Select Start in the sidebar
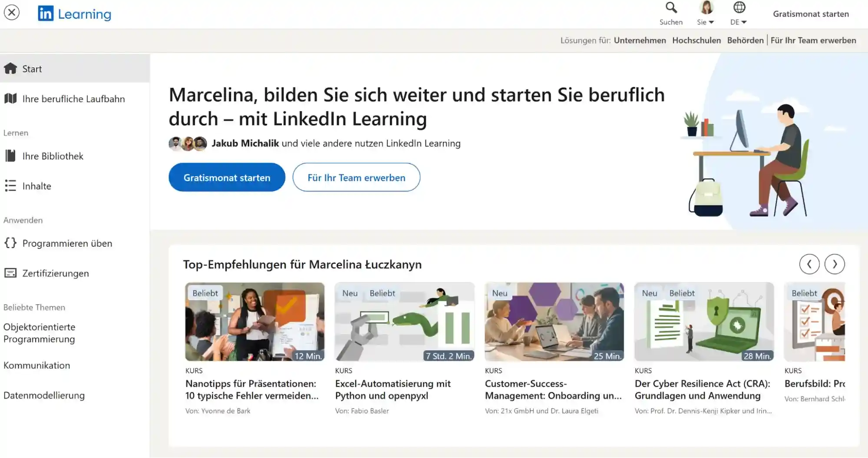This screenshot has width=868, height=458. (x=75, y=69)
